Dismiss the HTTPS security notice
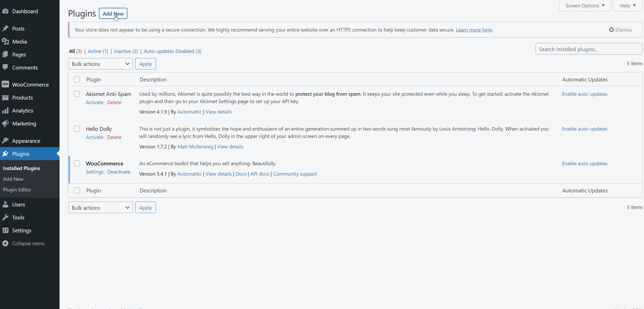 620,30
